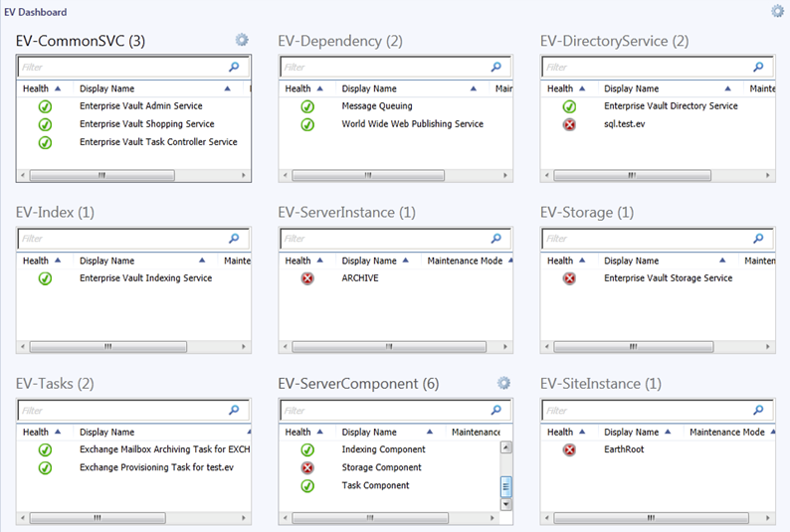This screenshot has height=532, width=790.
Task: Select the EarthRoot site instance row
Action: (658, 449)
